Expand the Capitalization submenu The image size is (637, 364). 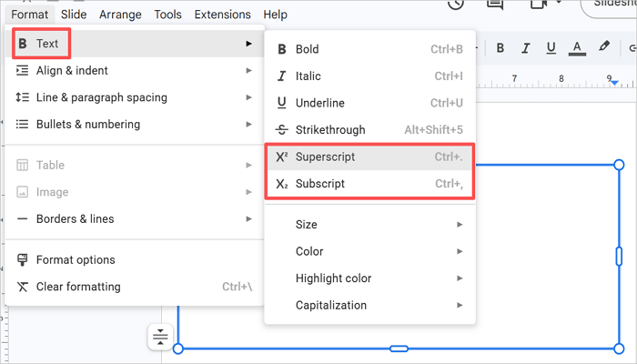369,305
